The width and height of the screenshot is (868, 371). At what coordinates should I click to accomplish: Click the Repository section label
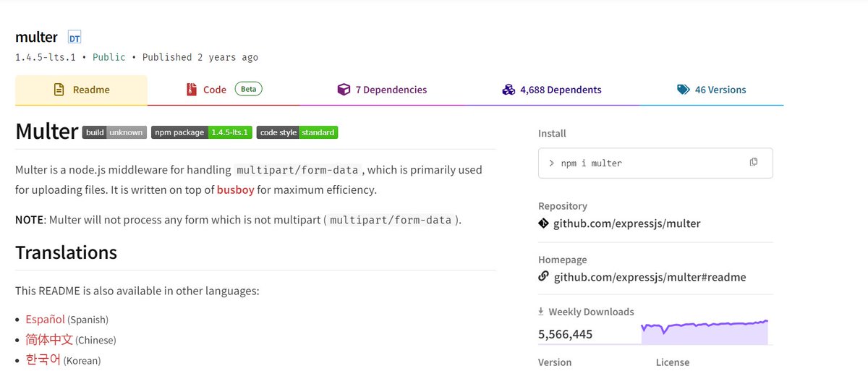tap(563, 206)
